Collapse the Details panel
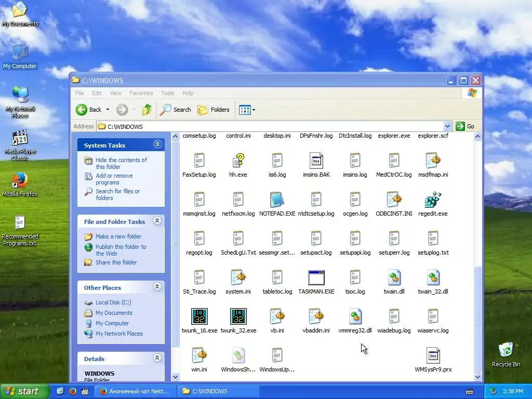Screen dimensions: 532x399 click(157, 358)
